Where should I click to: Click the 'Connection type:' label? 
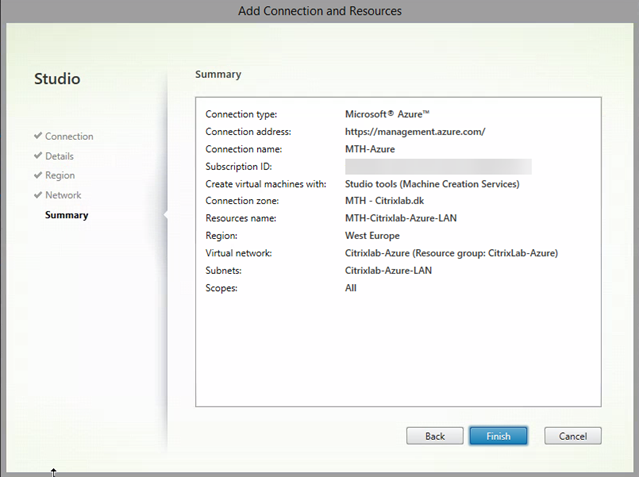(241, 114)
